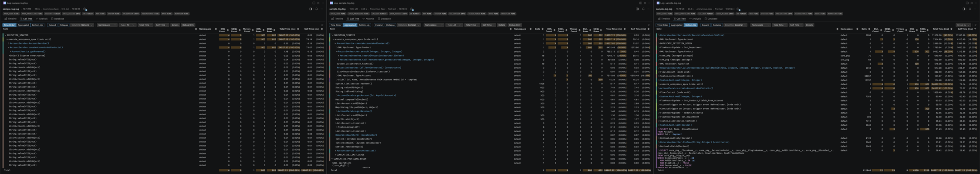Select 'DML Op:Insert Type:Account' row in right pane
This screenshot has height=174, width=980.
pyautogui.click(x=817, y=39)
